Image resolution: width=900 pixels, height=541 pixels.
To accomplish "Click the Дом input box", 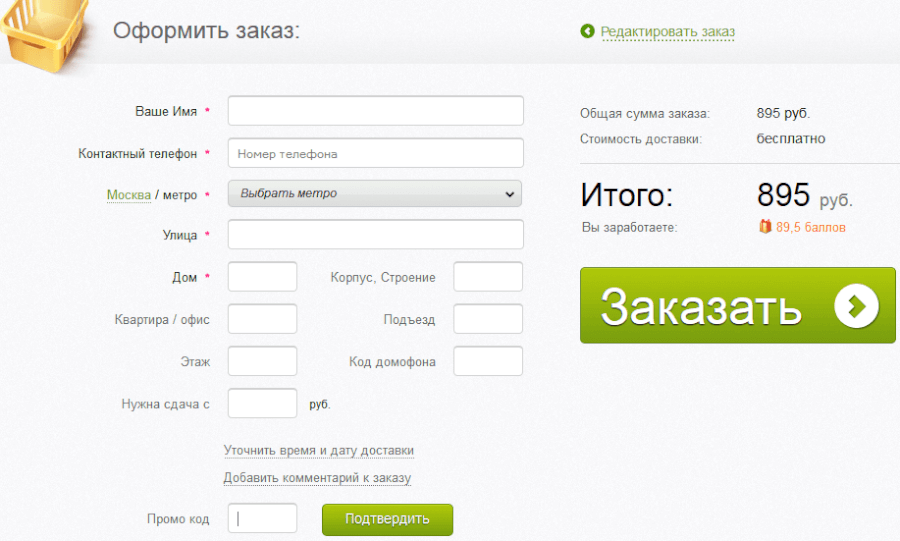I will [262, 277].
